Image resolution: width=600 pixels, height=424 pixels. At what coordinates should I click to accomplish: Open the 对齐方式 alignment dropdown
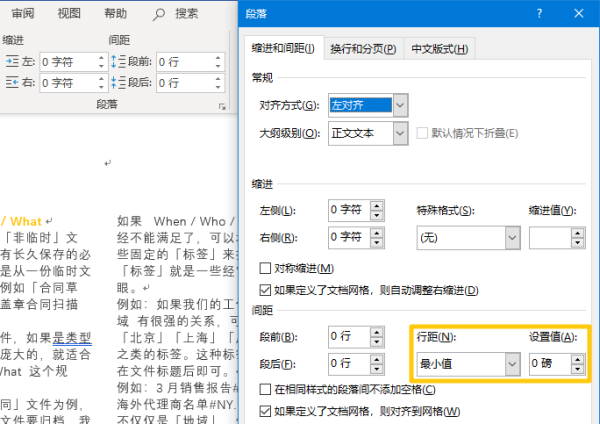[400, 105]
